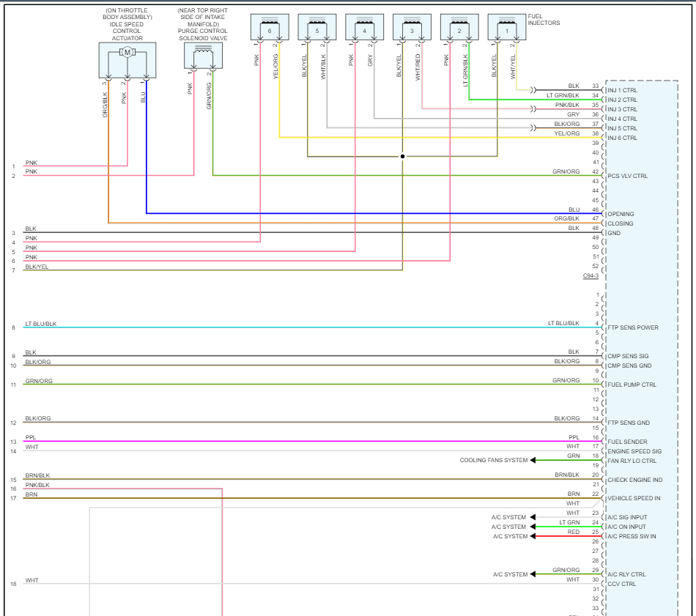
Task: Click the FUEL INJECTORS heading text
Action: (544, 20)
